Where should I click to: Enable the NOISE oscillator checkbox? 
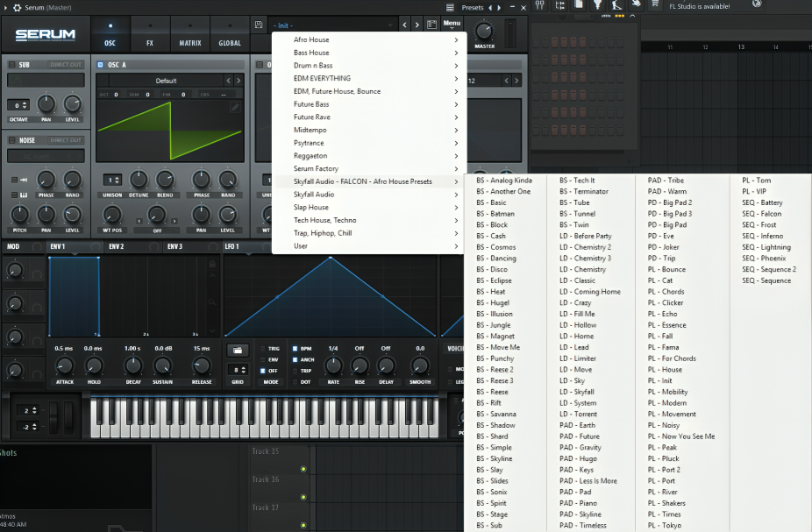pos(11,140)
